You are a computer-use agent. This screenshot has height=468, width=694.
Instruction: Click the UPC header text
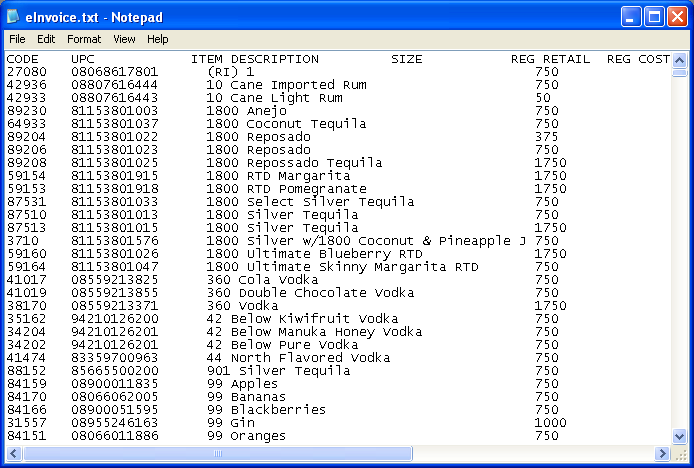83,59
